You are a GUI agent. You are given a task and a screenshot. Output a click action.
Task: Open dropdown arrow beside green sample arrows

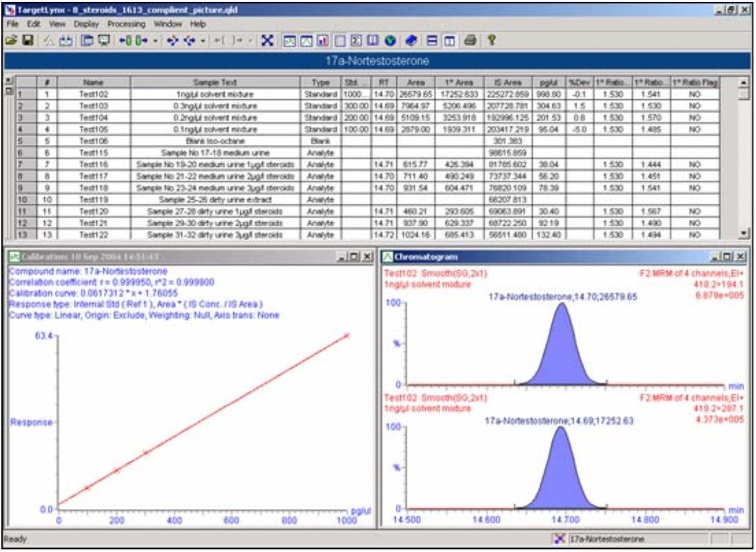[x=155, y=41]
